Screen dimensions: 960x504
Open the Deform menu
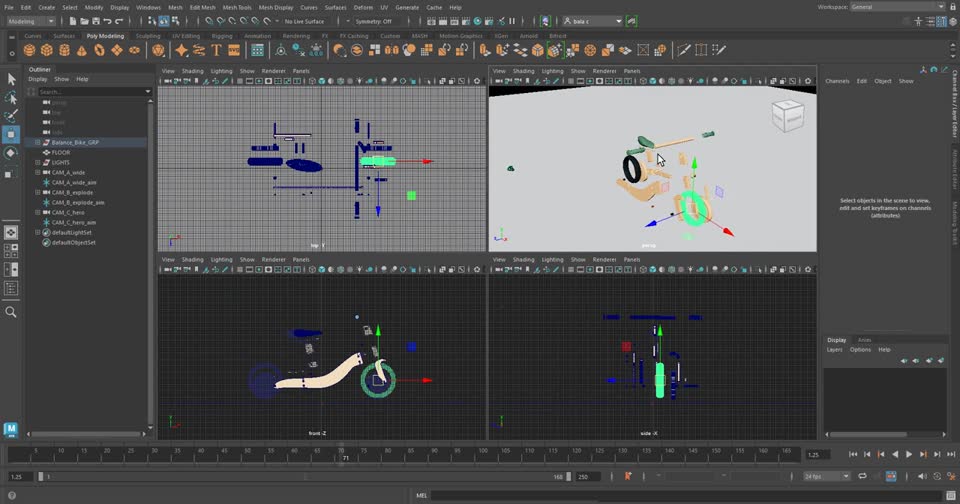tap(363, 7)
